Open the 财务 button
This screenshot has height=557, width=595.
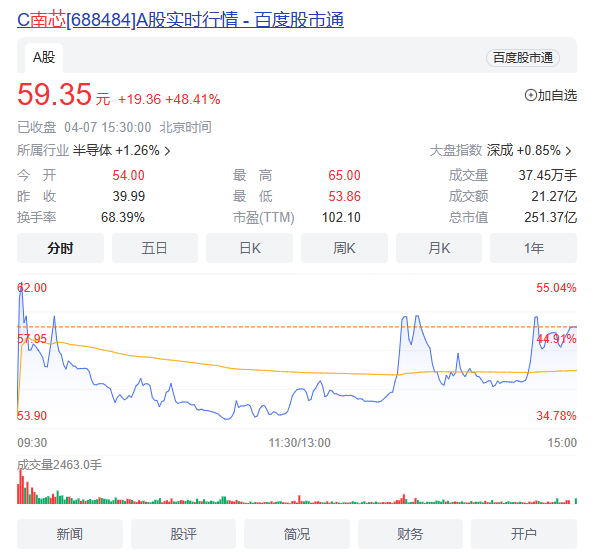point(410,534)
